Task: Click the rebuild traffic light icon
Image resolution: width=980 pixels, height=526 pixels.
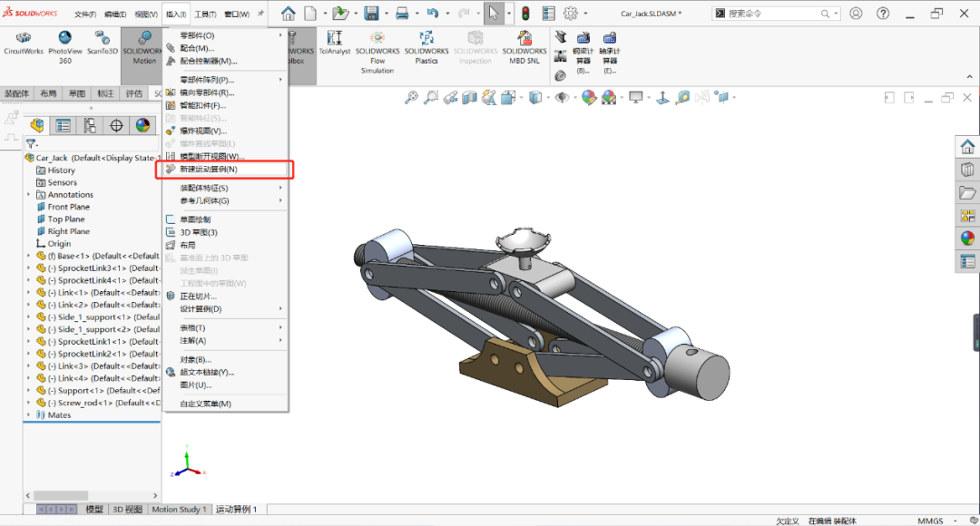Action: (x=525, y=13)
